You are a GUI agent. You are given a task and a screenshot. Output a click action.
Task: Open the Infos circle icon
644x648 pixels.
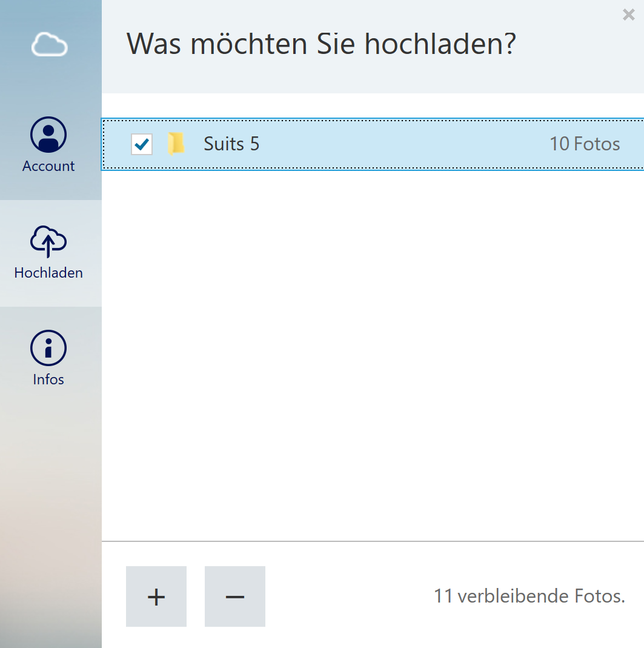pos(48,348)
